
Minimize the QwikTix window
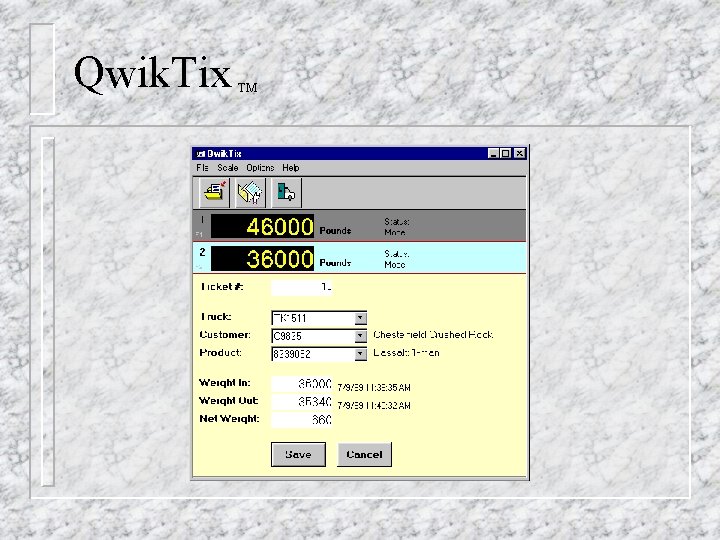click(493, 154)
